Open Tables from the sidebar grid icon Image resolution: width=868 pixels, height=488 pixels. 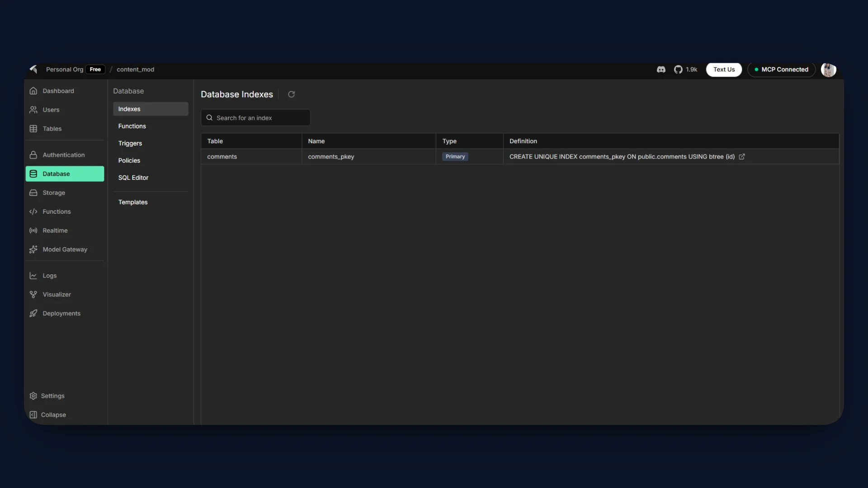33,129
